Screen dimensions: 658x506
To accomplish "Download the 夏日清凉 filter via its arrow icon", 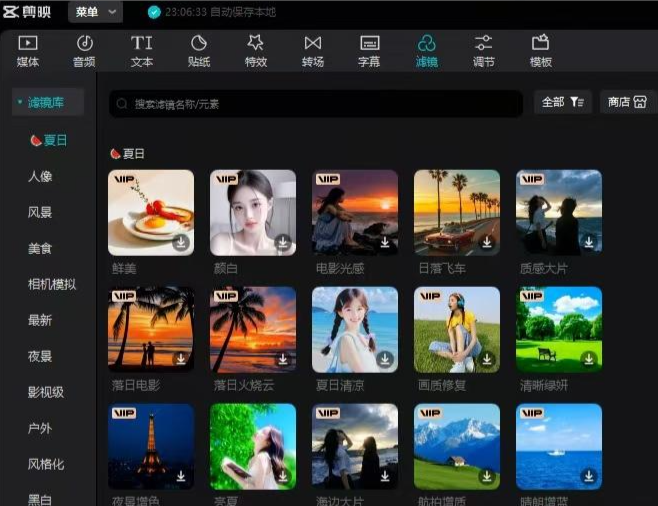I will pos(385,359).
